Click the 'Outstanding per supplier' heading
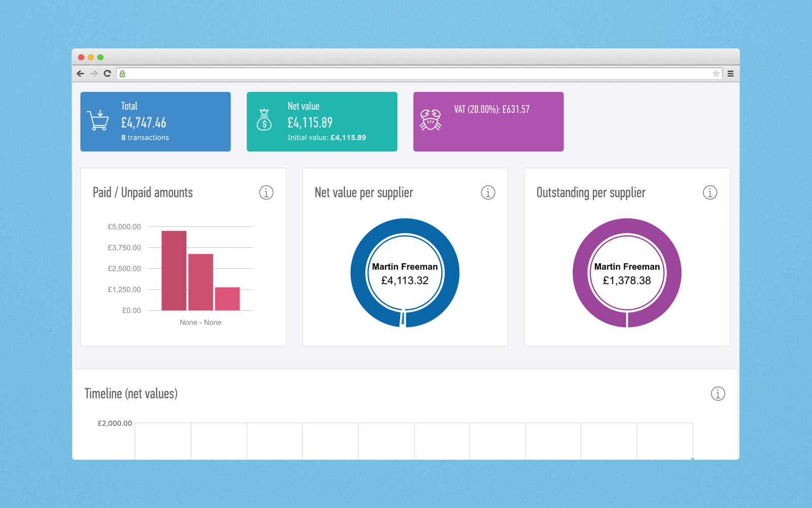Image resolution: width=812 pixels, height=508 pixels. pyautogui.click(x=591, y=193)
